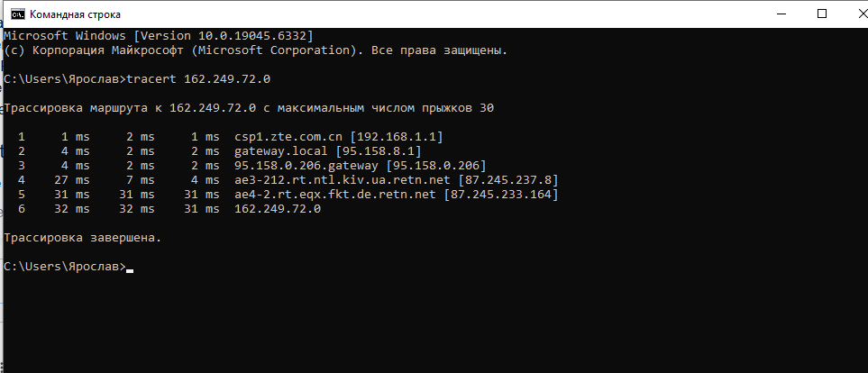
Task: Click the 192.168.1.1 address in brackets
Action: pyautogui.click(x=396, y=137)
